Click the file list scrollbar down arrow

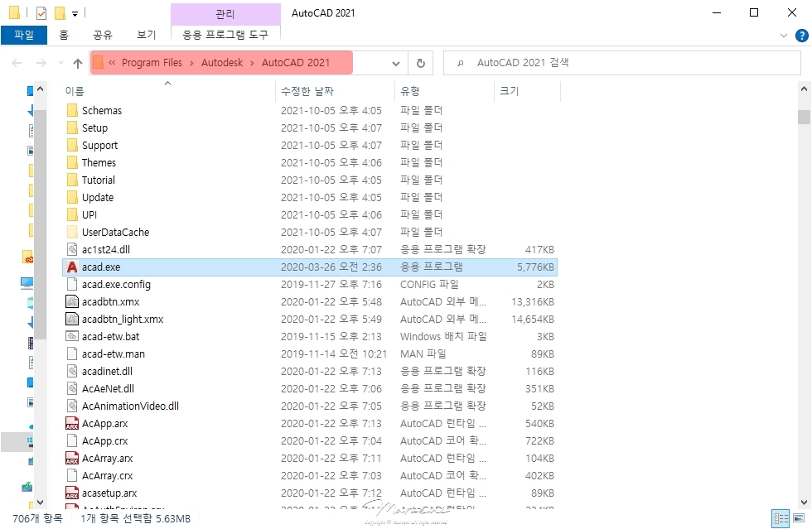pyautogui.click(x=804, y=502)
